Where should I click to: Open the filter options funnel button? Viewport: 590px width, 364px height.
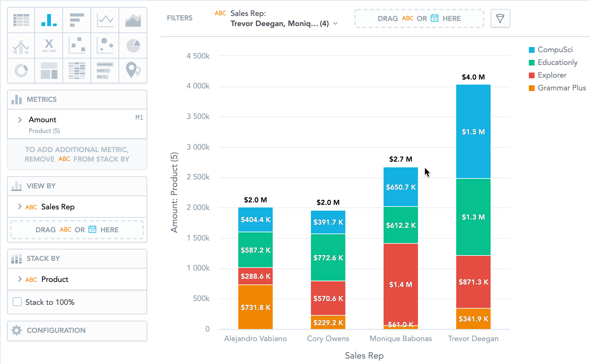(500, 18)
